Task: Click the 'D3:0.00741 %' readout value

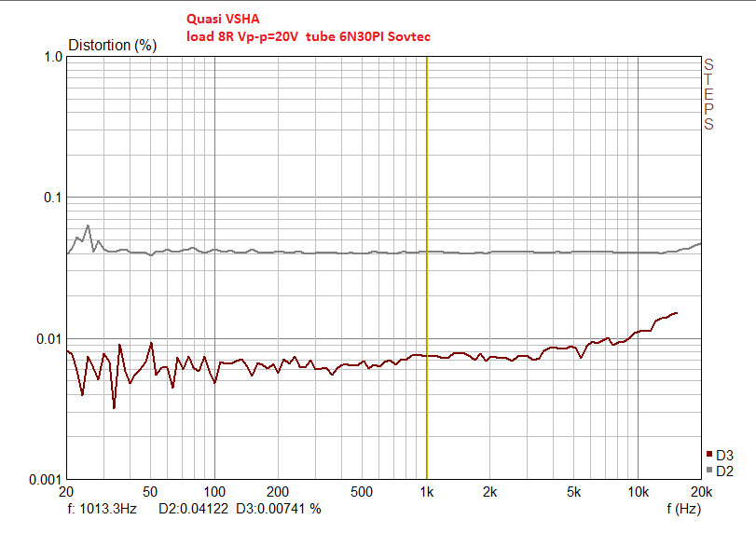Action: tap(278, 509)
